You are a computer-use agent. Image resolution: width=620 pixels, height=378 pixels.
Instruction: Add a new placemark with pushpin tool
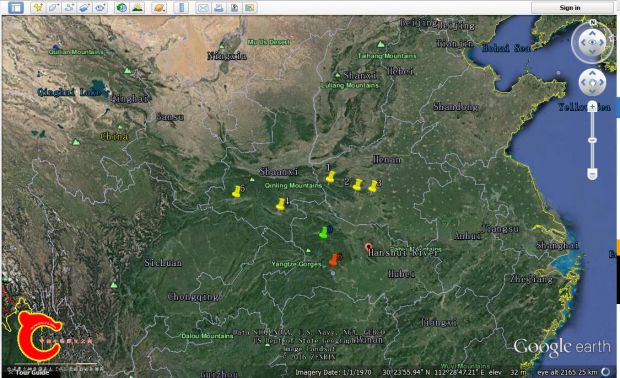38,8
